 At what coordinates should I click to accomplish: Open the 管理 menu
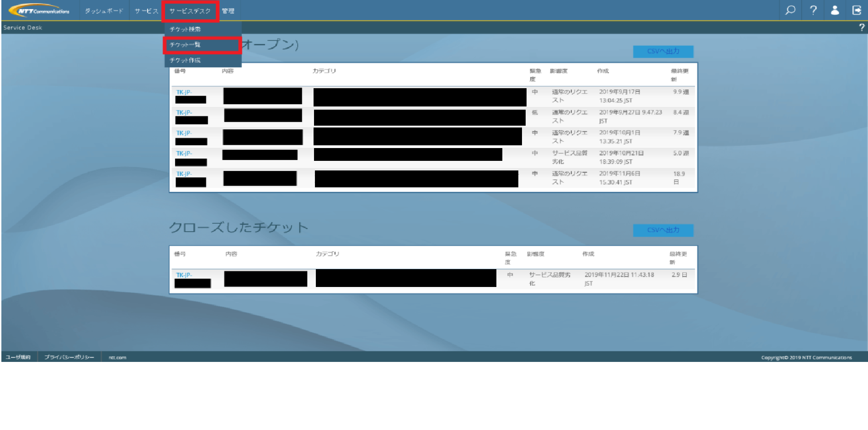tap(228, 11)
